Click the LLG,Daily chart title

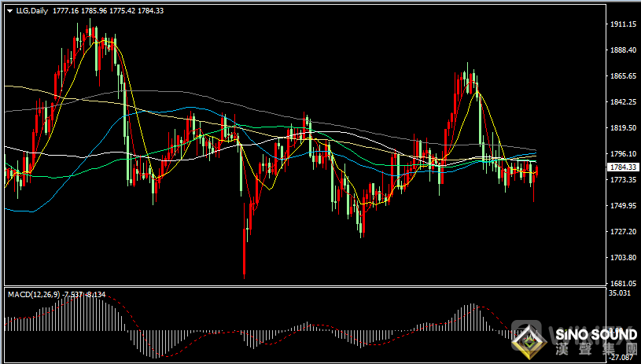[32, 10]
